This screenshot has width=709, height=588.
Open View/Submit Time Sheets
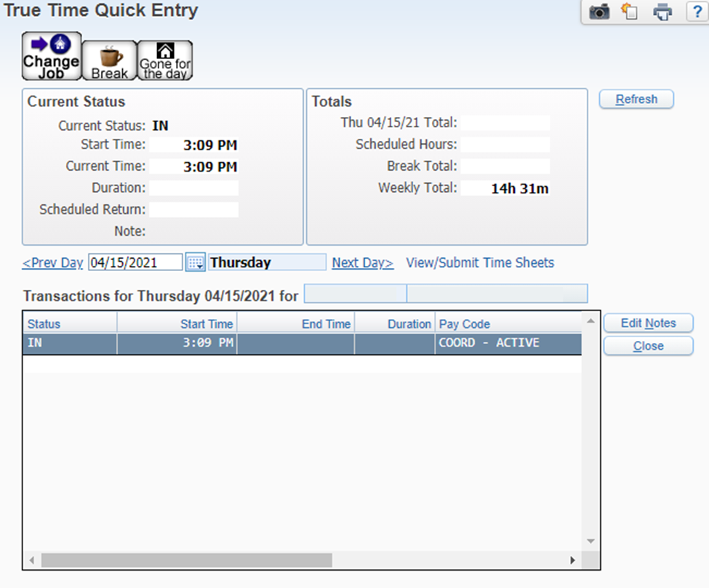(x=480, y=262)
